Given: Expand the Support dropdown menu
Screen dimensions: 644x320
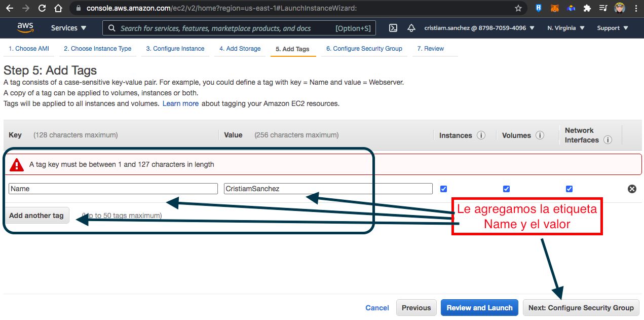Looking at the screenshot, I should tap(613, 28).
